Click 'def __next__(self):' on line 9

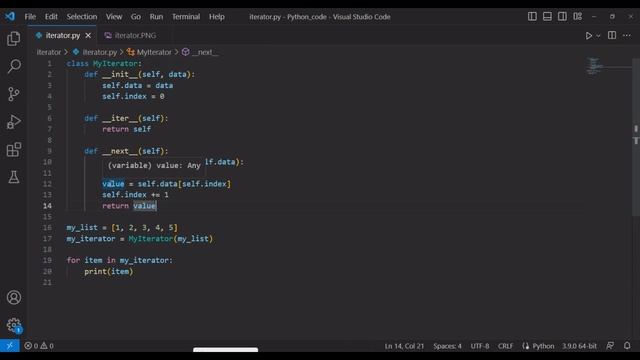[126, 151]
